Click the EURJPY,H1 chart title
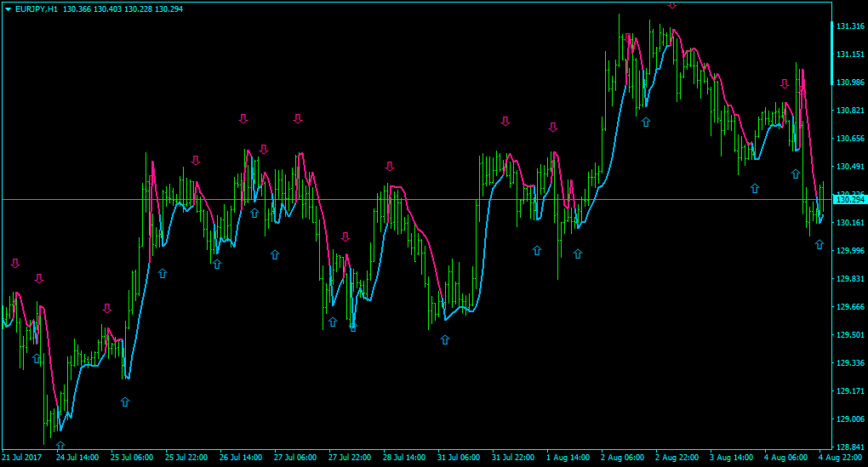Screen dimensions: 868x467 pyautogui.click(x=36, y=9)
